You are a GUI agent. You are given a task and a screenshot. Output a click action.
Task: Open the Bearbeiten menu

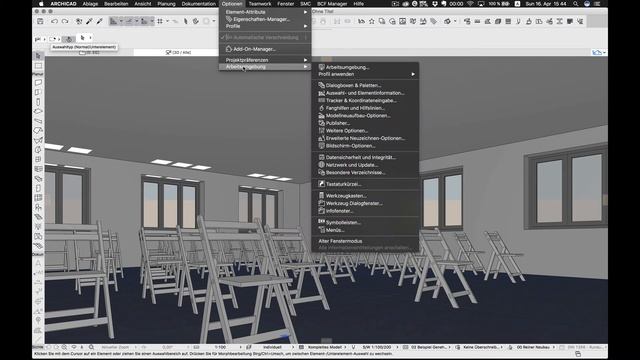tap(116, 4)
